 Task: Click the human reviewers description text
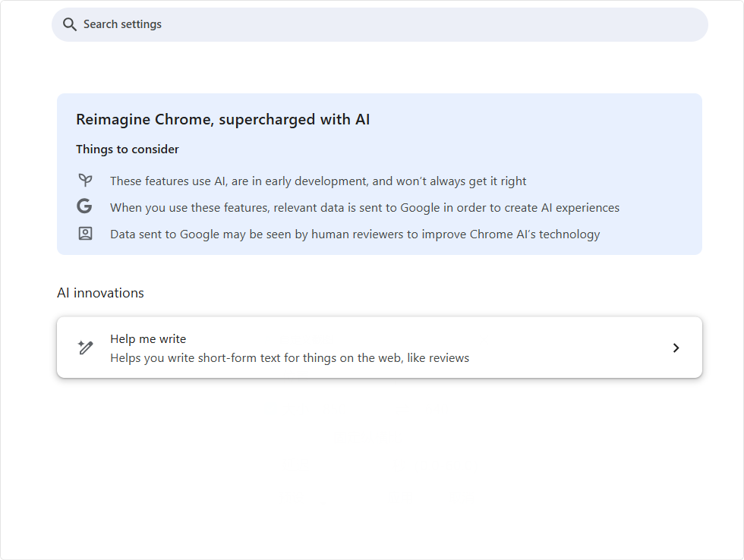tap(355, 234)
